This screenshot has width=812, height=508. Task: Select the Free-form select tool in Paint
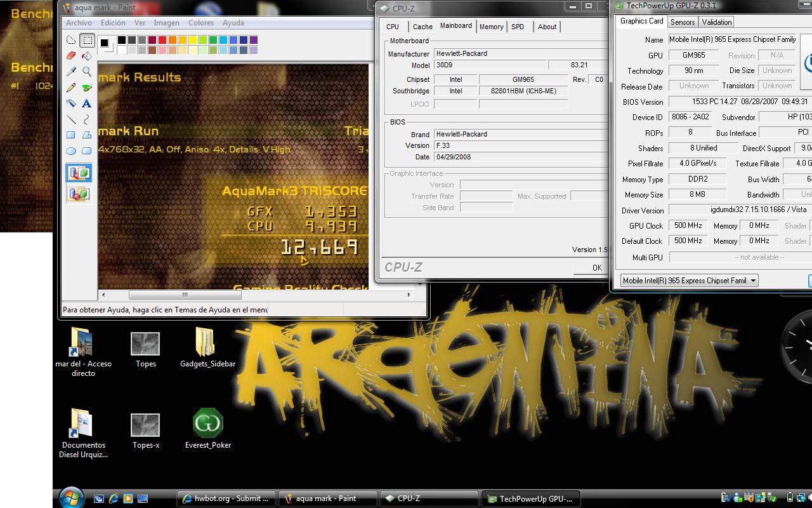(71, 40)
